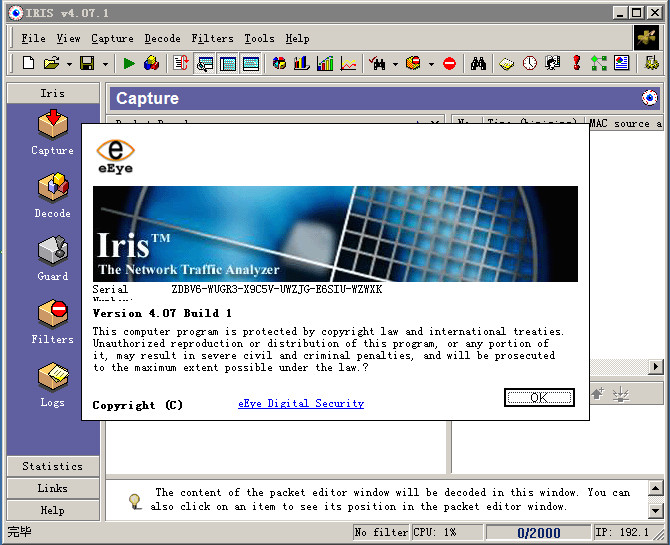The image size is (670, 545).
Task: Click the Save floppy disk icon
Action: coord(87,63)
